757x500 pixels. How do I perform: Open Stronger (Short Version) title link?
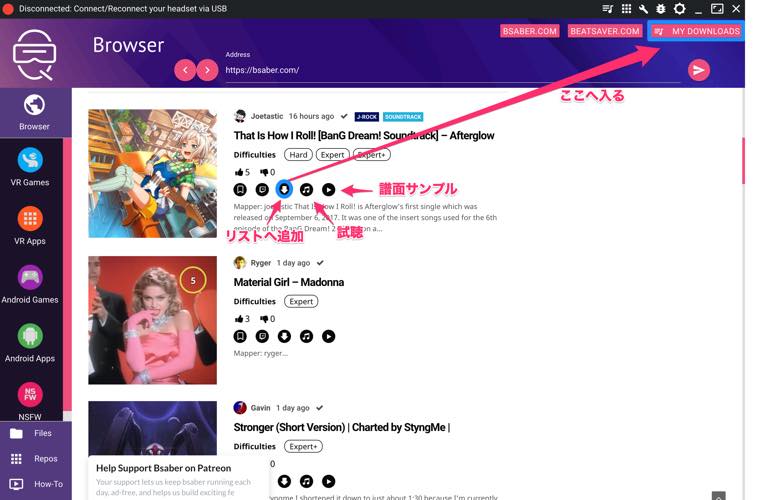pyautogui.click(x=342, y=428)
